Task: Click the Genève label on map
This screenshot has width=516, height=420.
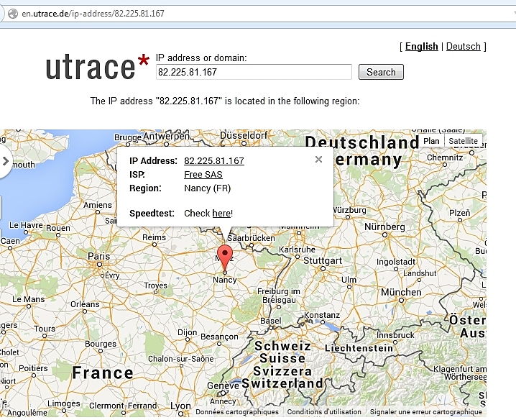Action: click(x=223, y=385)
